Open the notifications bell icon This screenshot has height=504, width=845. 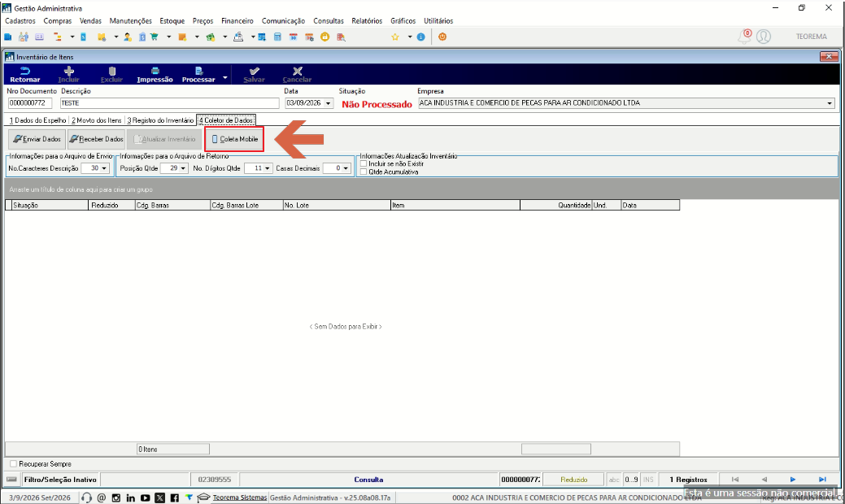[x=744, y=37]
